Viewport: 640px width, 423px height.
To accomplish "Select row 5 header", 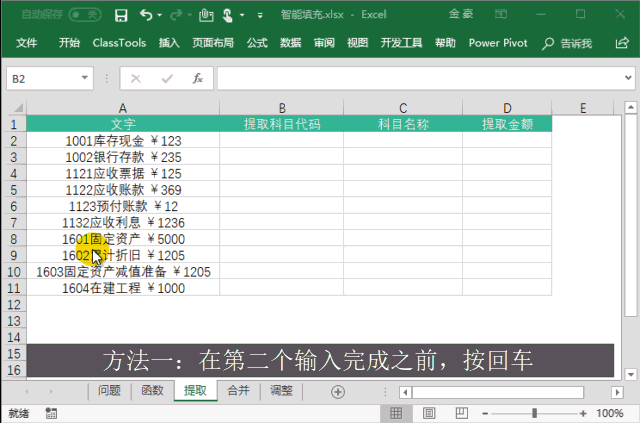I will tap(14, 190).
